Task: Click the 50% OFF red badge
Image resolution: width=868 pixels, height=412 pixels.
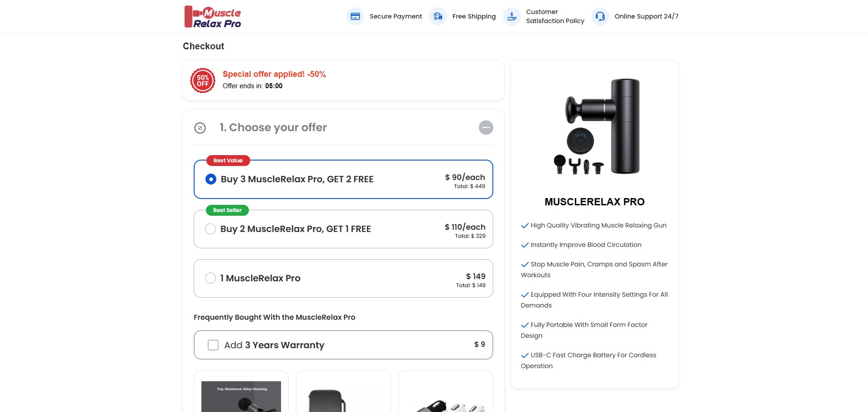Action: click(203, 81)
